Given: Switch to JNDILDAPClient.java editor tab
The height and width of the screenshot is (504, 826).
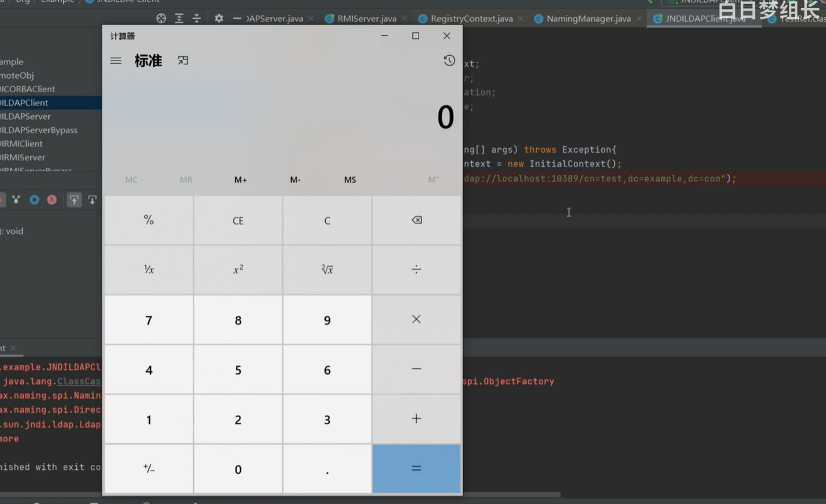Looking at the screenshot, I should coord(705,19).
